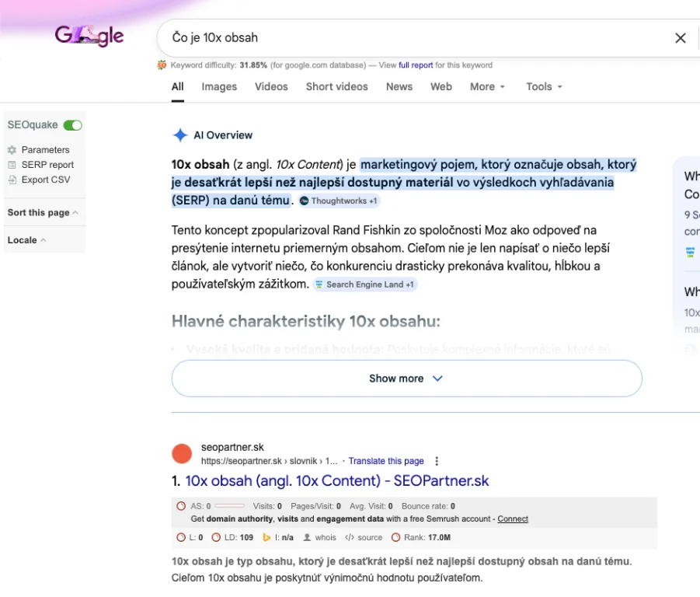The image size is (700, 597).
Task: Open the More search filters dropdown
Action: point(487,87)
